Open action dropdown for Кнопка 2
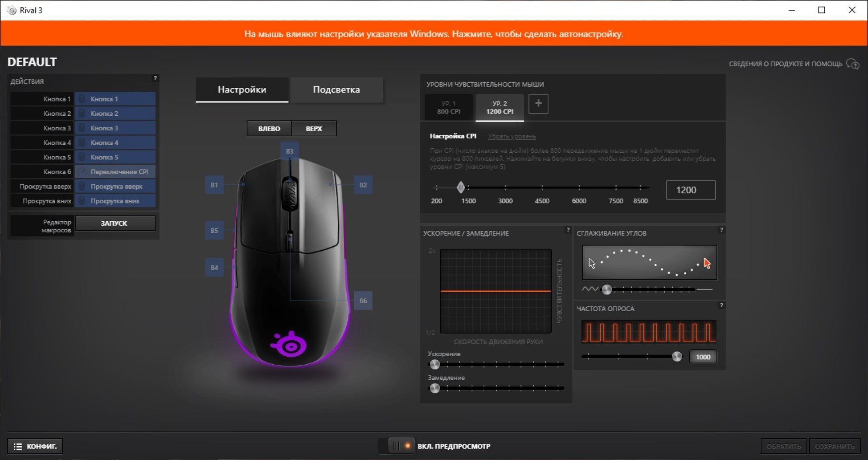This screenshot has width=868, height=460. coord(115,113)
